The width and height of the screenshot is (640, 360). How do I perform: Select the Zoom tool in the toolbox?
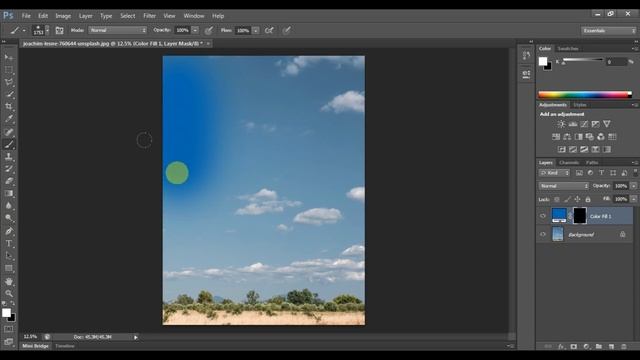tap(9, 293)
